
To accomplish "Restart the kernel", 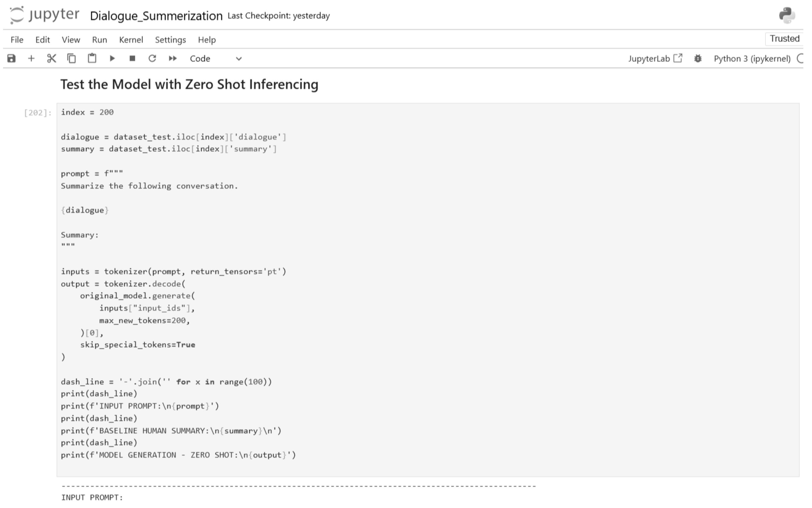I will 152,58.
